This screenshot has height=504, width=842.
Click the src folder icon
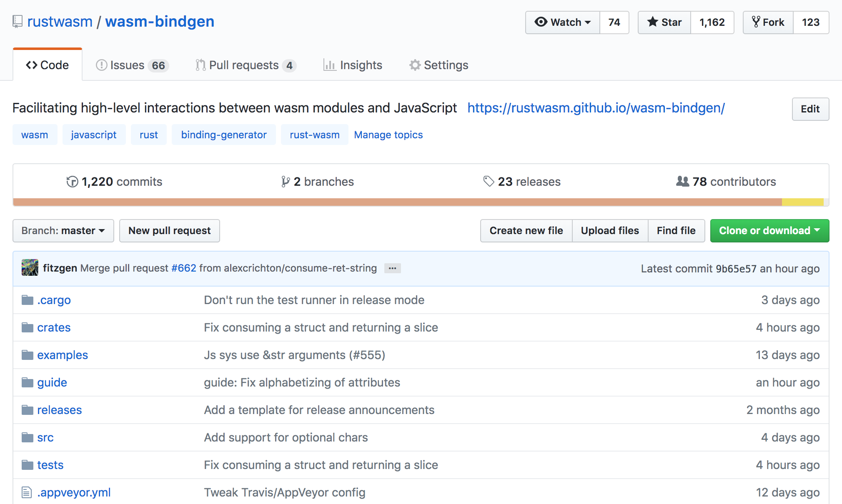tap(28, 437)
